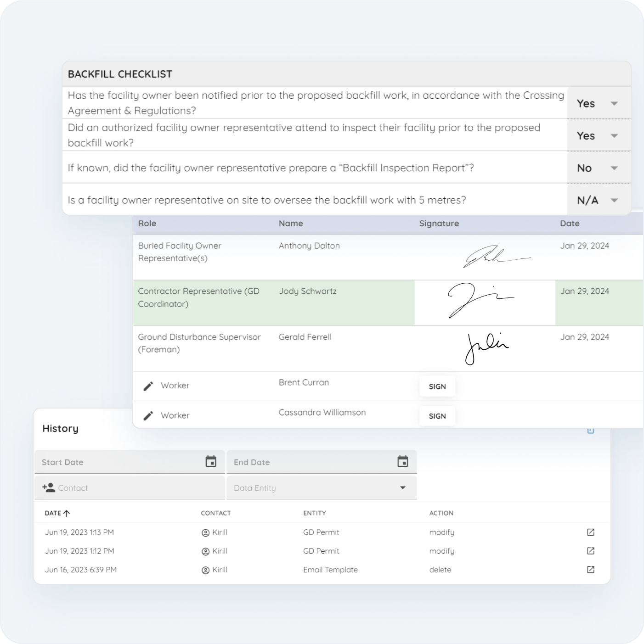Open the Start Date calendar picker icon
Viewport: 644px width, 644px height.
click(x=211, y=462)
